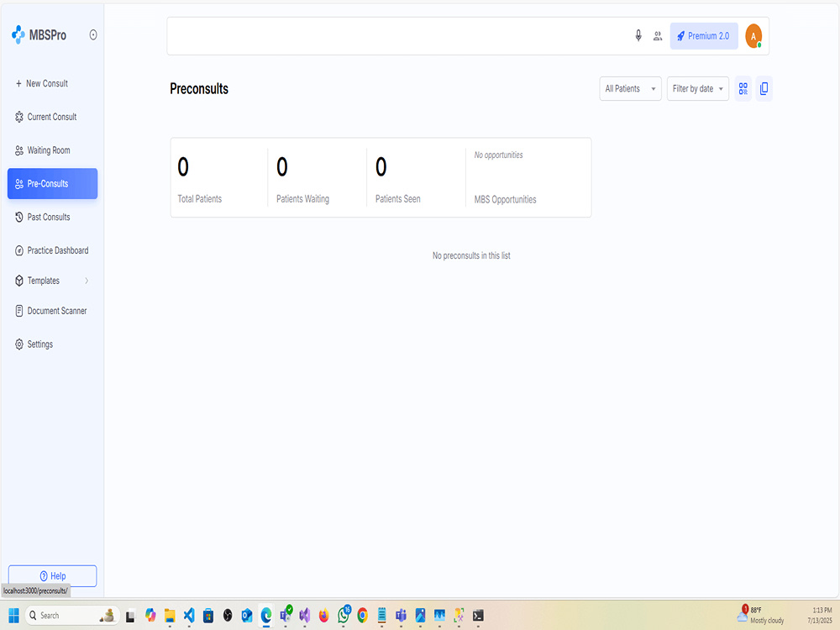Screen dimensions: 840x630
Task: Click 'No preconsults in this list' text
Action: point(471,256)
